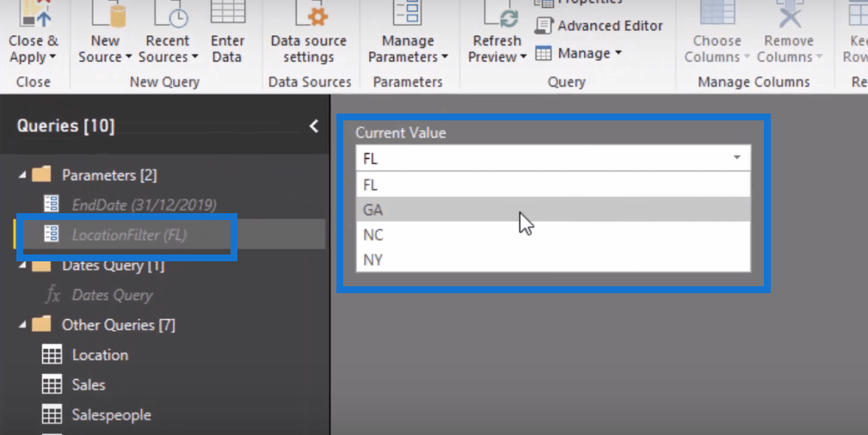The image size is (868, 435).
Task: Click the Current Value field showing FL
Action: pyautogui.click(x=553, y=158)
